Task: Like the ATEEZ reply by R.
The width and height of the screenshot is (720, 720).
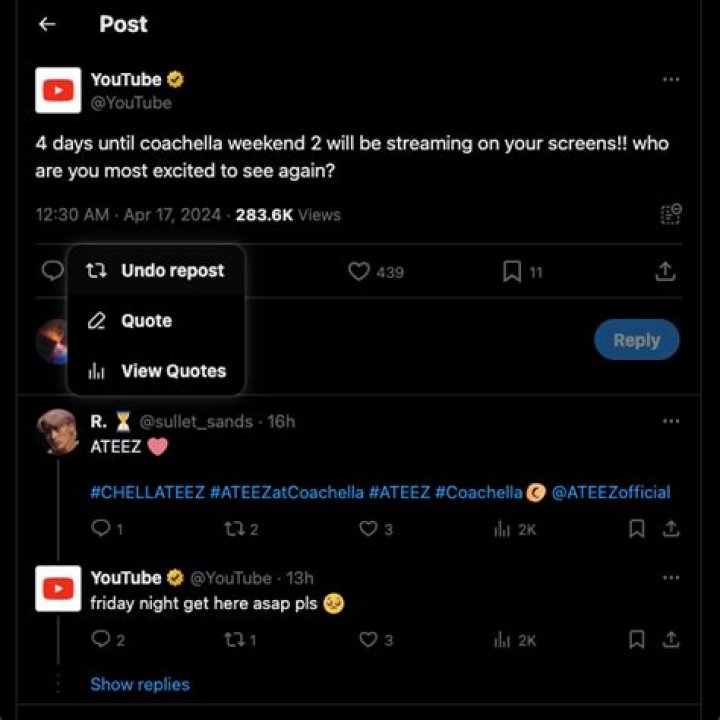Action: (368, 529)
